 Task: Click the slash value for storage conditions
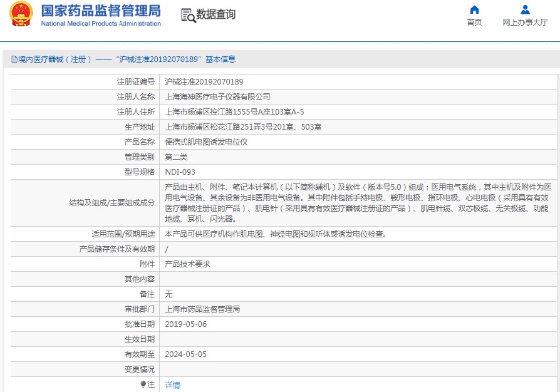click(167, 249)
